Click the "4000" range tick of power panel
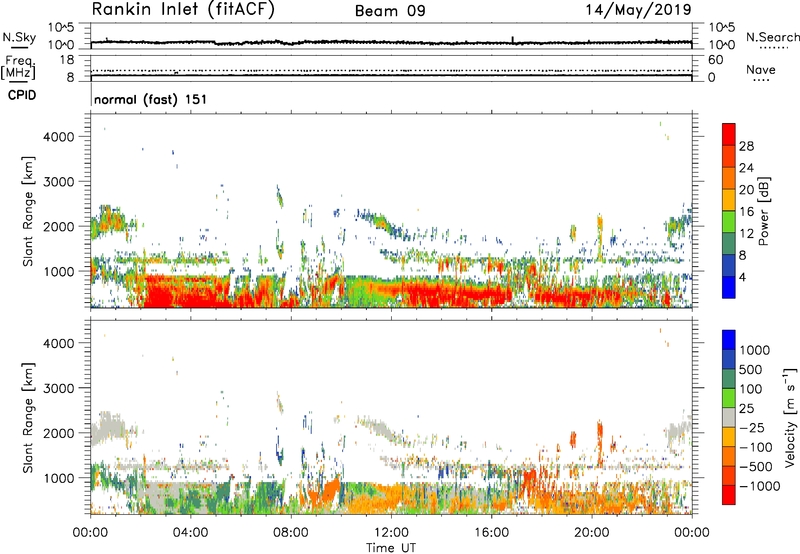Screen dimensions: 800x554 (58, 137)
